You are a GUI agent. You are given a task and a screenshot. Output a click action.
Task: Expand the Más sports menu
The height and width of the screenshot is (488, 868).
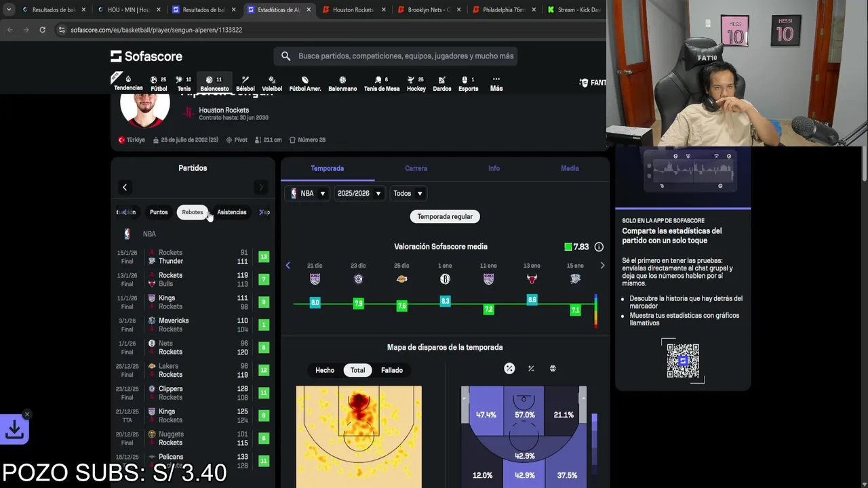pyautogui.click(x=496, y=83)
